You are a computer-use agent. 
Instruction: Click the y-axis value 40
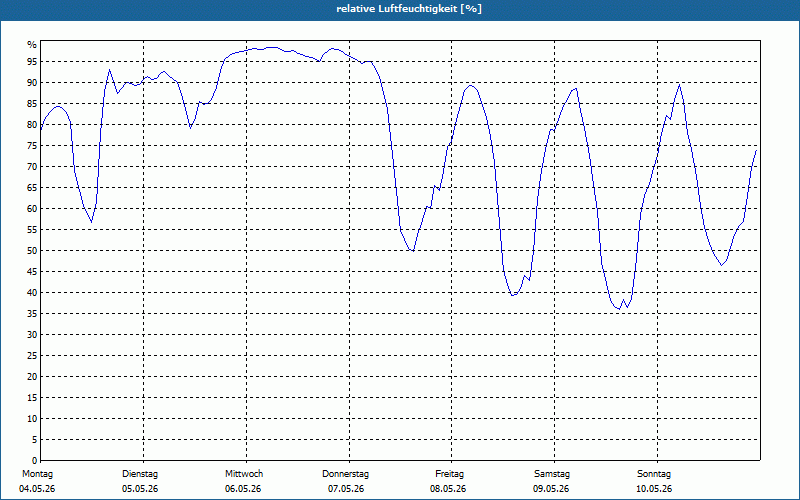click(x=32, y=292)
